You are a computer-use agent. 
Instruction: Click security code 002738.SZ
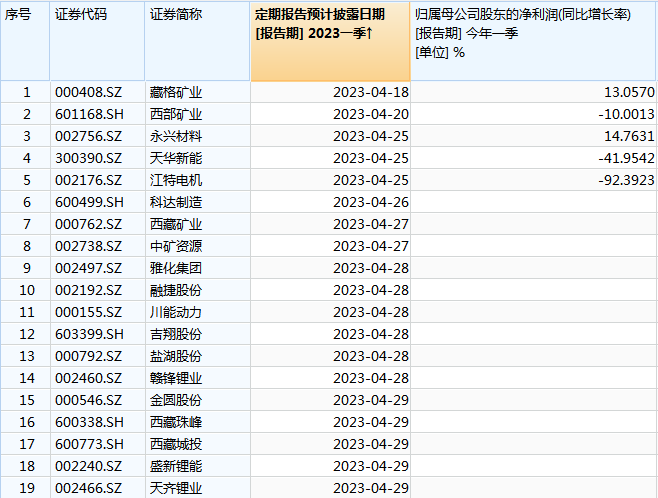pyautogui.click(x=89, y=246)
